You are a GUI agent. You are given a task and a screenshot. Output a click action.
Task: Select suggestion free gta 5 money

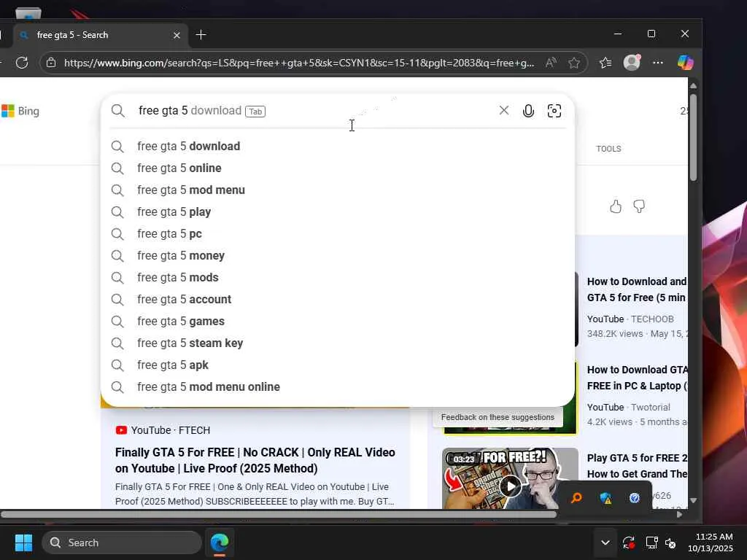tap(337, 256)
